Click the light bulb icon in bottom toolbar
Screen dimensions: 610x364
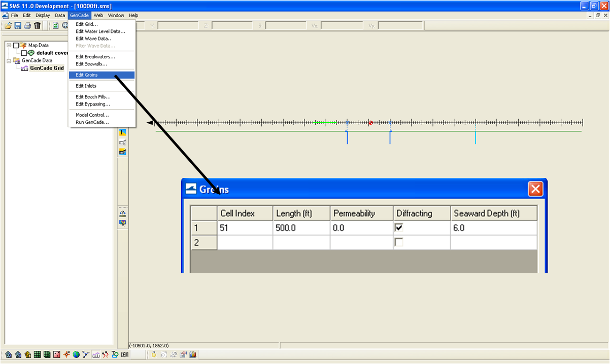(154, 354)
